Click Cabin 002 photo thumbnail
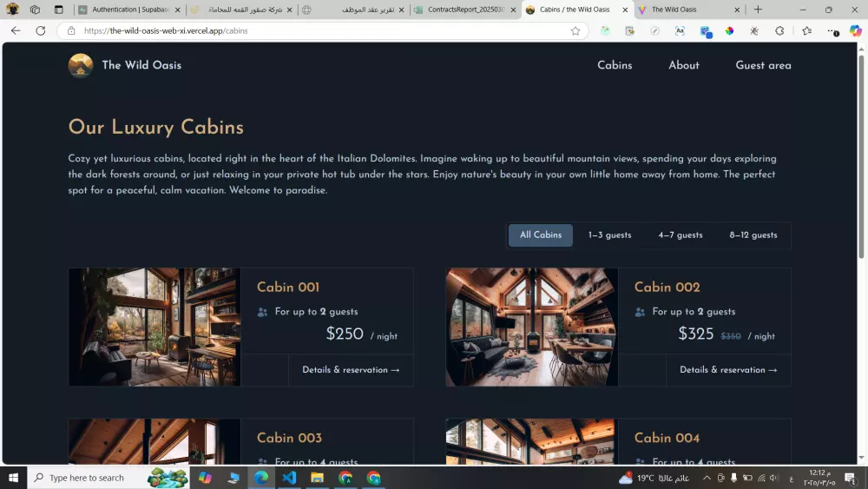The width and height of the screenshot is (868, 489). [x=532, y=327]
